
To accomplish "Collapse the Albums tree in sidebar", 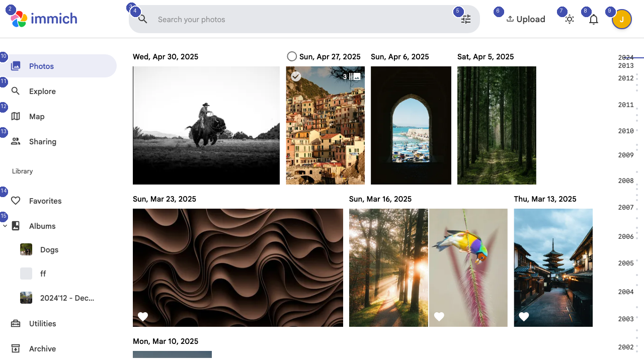I will tap(5, 226).
